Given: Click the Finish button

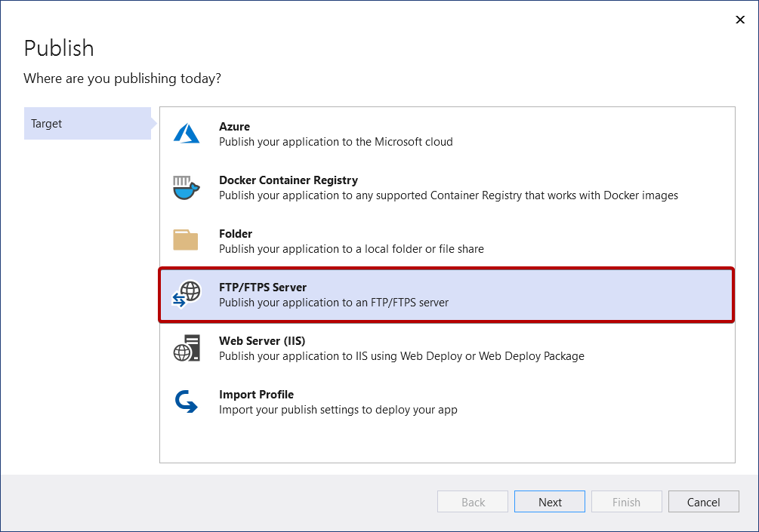Looking at the screenshot, I should pos(626,501).
